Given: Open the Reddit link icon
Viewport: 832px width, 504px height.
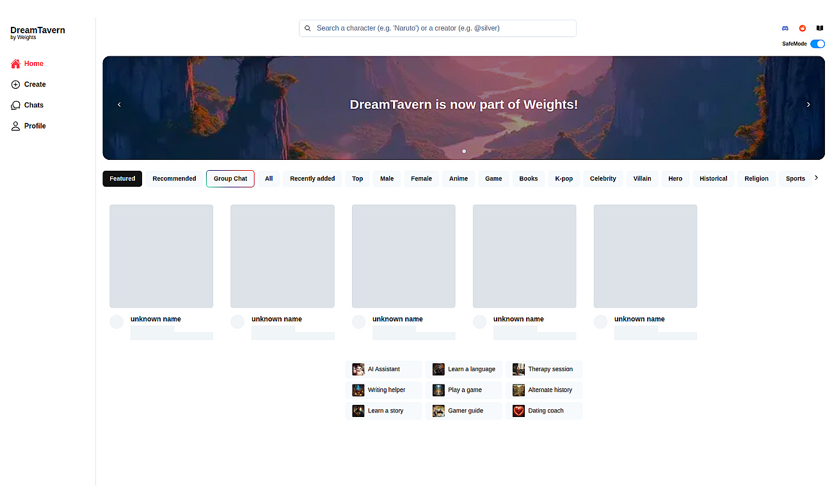Looking at the screenshot, I should (803, 28).
